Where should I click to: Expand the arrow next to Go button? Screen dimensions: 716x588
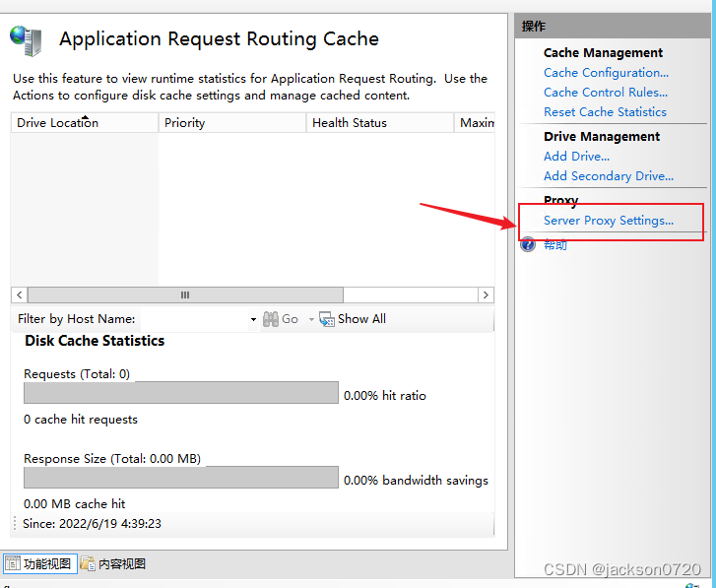click(311, 319)
